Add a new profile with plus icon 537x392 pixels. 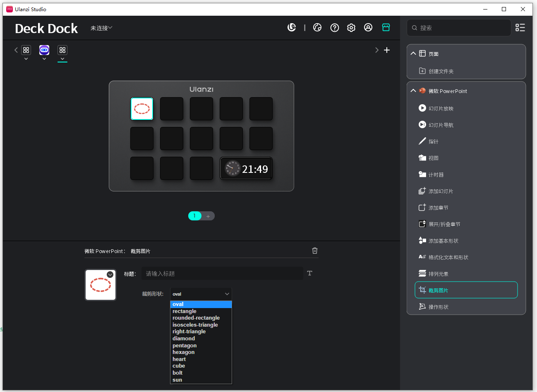(387, 50)
